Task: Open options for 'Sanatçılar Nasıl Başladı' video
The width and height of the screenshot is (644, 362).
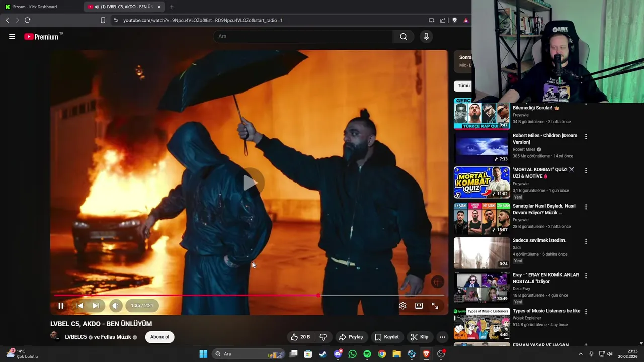Action: pos(586,207)
